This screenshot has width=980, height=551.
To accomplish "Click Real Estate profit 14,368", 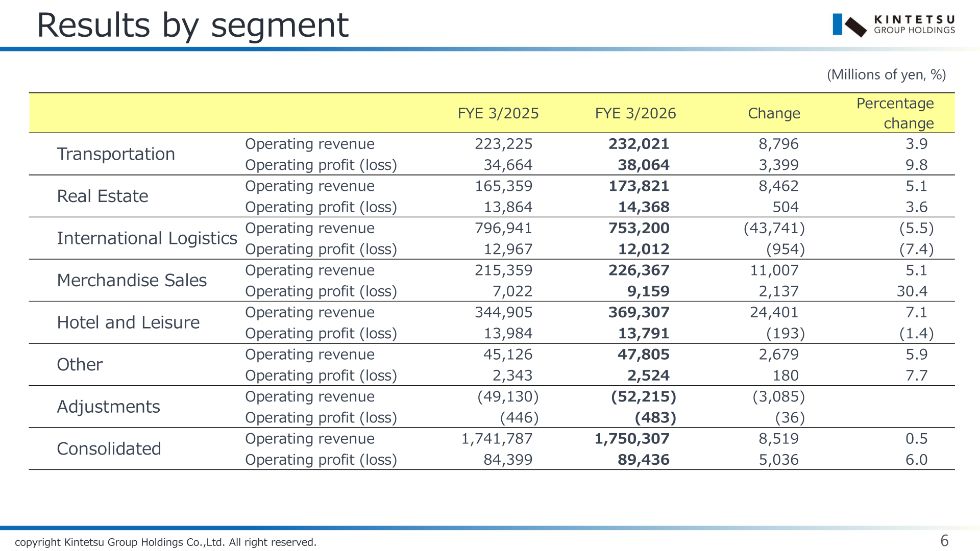I will (x=644, y=207).
